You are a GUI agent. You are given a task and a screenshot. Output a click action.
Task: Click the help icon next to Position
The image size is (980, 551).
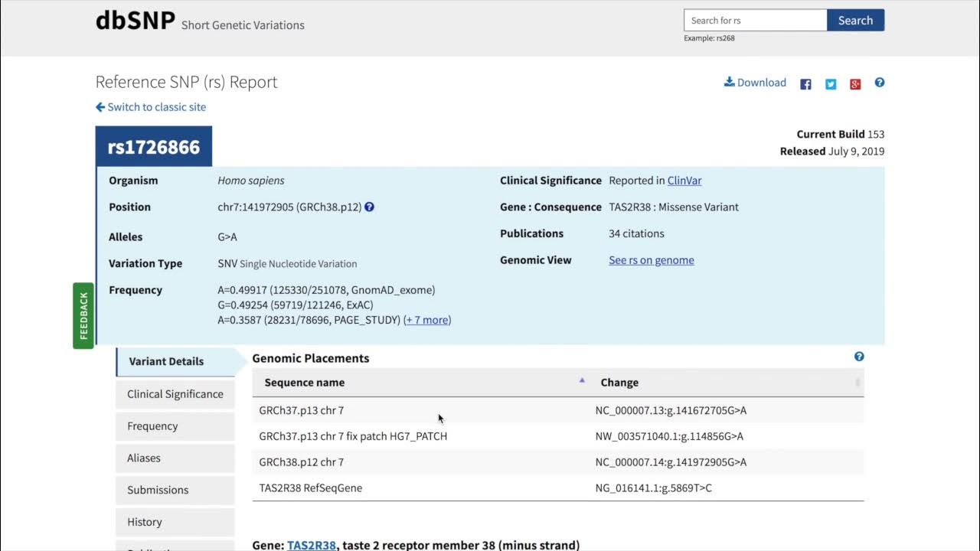(369, 207)
